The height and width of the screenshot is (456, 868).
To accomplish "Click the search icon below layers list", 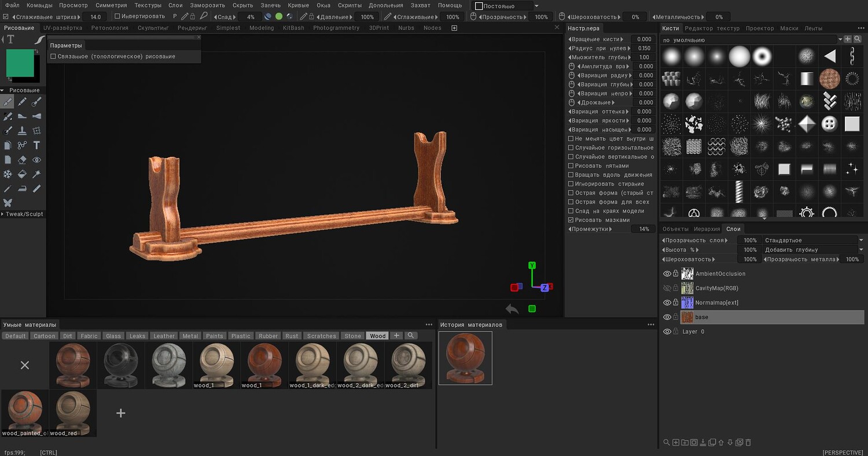I will (667, 443).
